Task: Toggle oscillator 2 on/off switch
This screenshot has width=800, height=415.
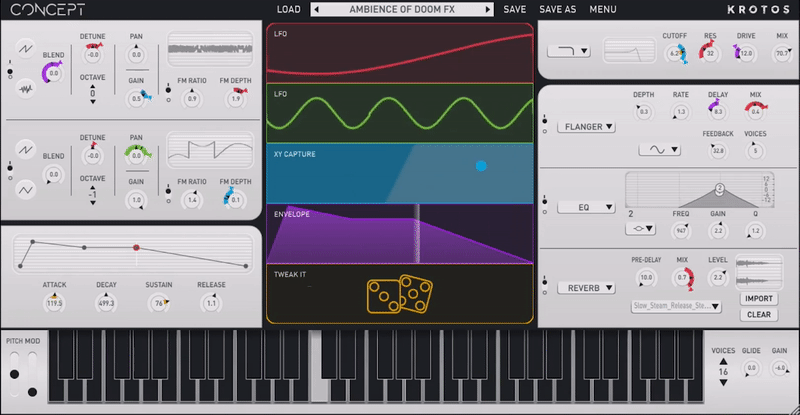Action: (x=10, y=170)
